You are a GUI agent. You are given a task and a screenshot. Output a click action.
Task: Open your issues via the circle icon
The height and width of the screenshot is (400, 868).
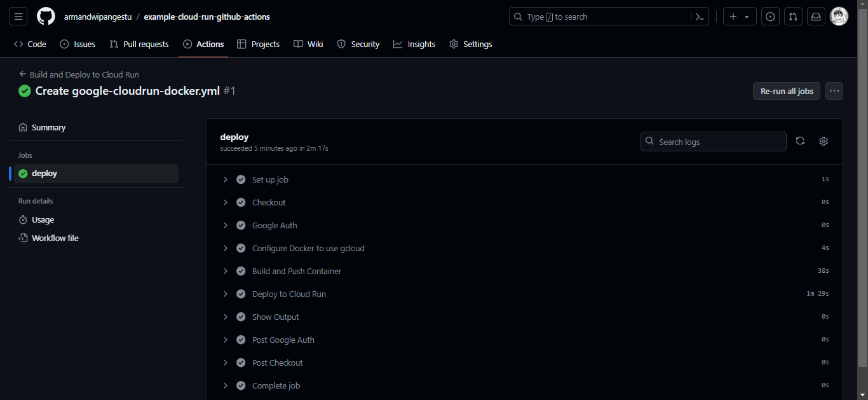[x=770, y=16]
